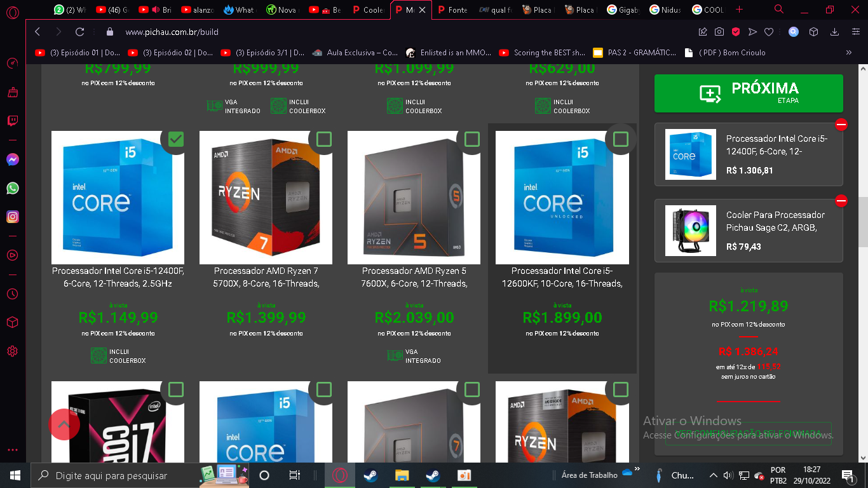Click the R$1.399,99 price text
Viewport: 868px width, 488px height.
pyautogui.click(x=266, y=317)
